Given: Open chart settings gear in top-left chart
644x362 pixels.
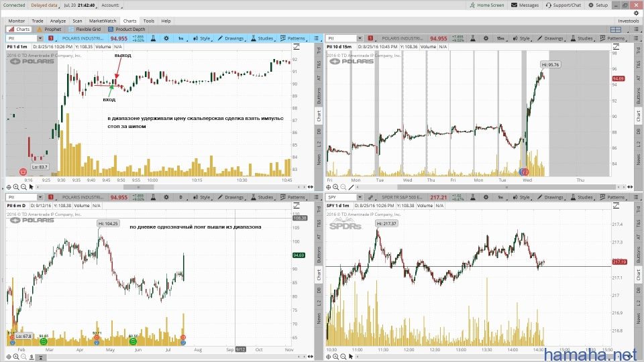Looking at the screenshot, I should [x=166, y=38].
